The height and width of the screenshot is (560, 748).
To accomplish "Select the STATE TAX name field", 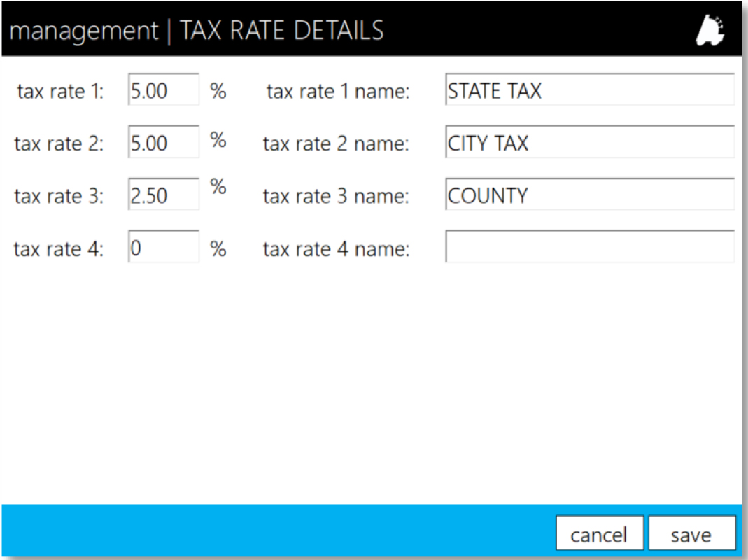I will coord(590,90).
